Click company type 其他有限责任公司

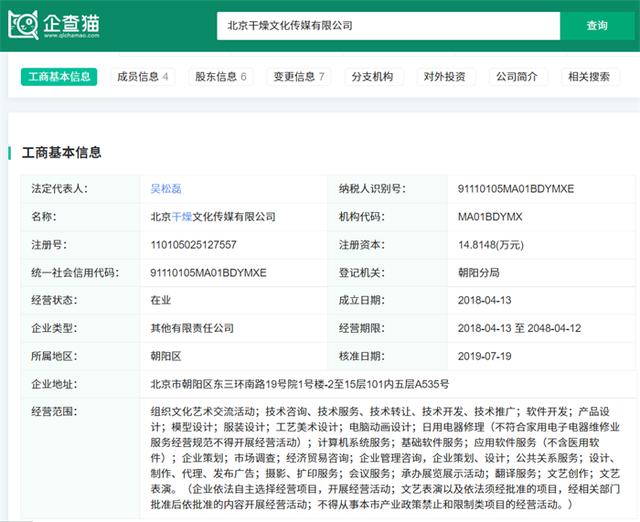[192, 328]
